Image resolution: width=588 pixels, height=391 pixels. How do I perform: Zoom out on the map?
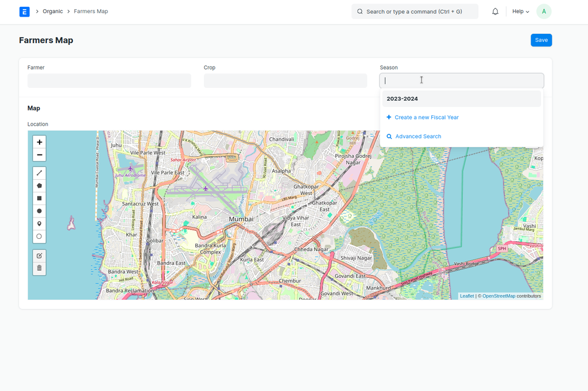click(x=39, y=155)
